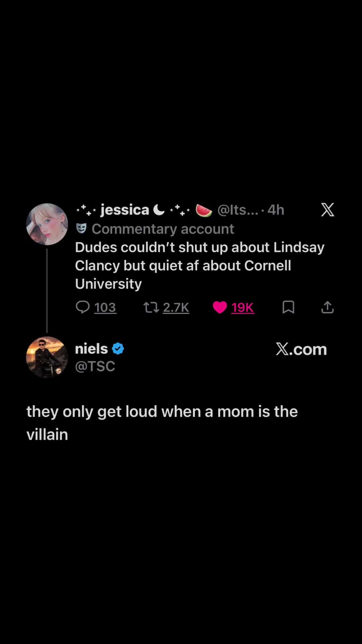362x644 pixels.
Task: Click the X.com watermark
Action: (x=301, y=349)
